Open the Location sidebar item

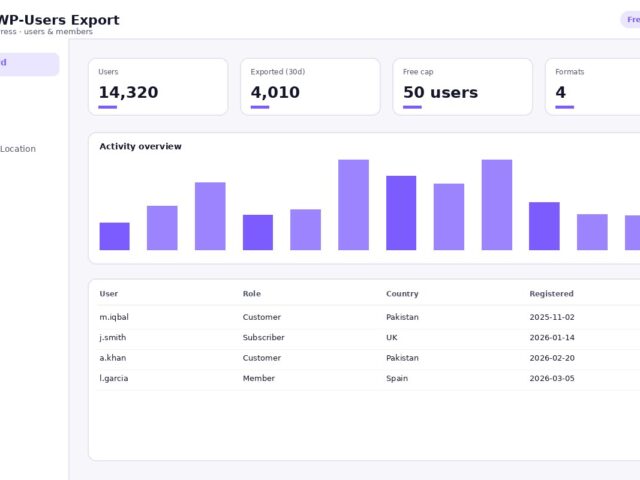(x=18, y=149)
